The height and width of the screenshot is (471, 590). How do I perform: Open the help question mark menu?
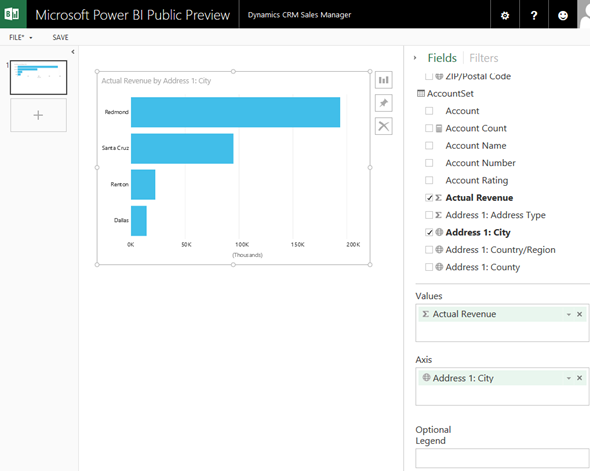coord(534,15)
